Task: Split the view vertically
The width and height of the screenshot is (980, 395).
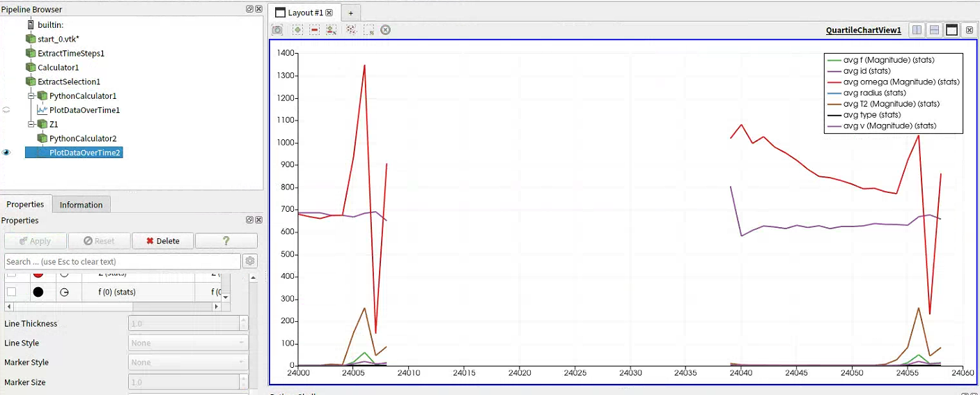Action: coord(934,30)
